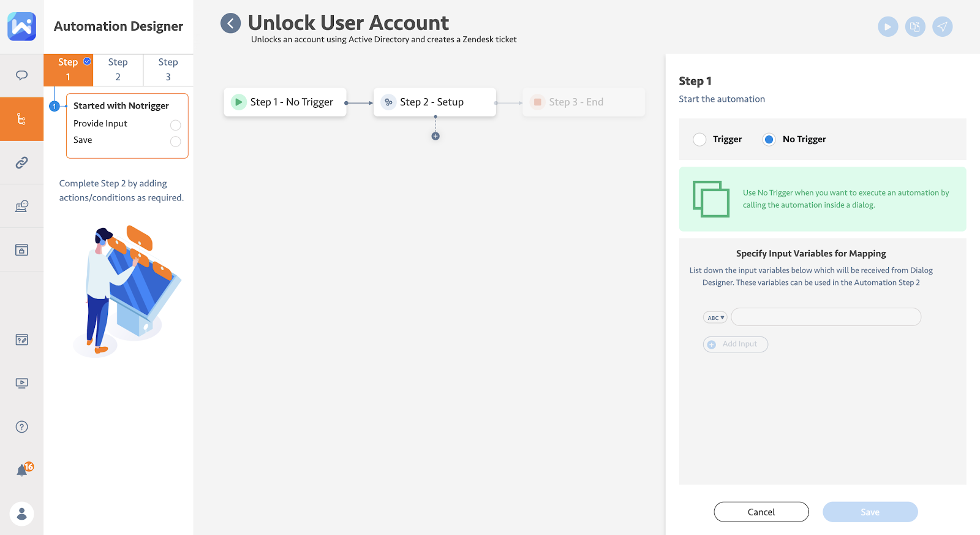980x535 pixels.
Task: Open the help question mark icon
Action: click(x=21, y=427)
